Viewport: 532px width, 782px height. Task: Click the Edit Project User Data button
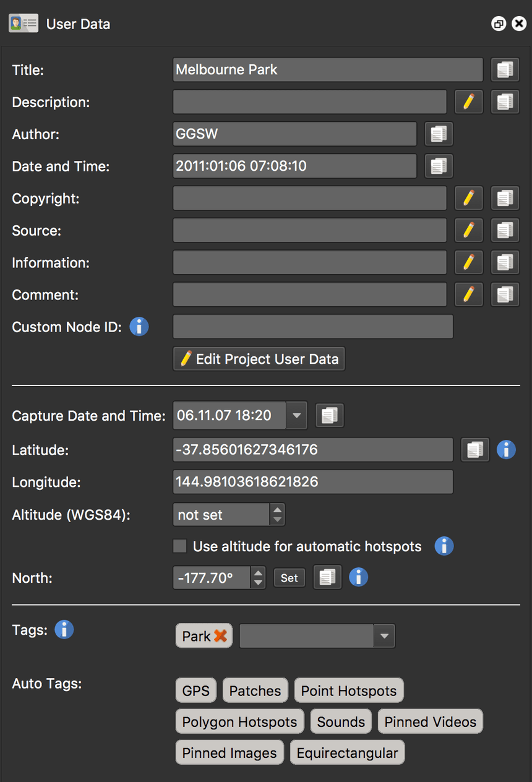click(x=259, y=359)
